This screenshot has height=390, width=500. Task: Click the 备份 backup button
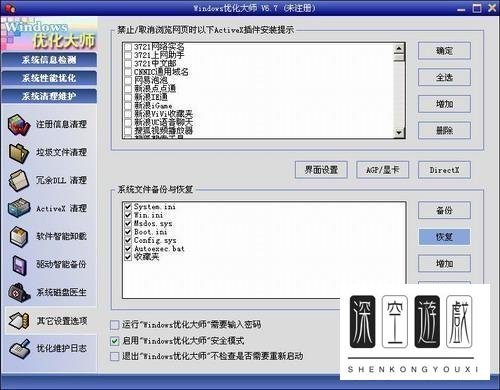[x=444, y=210]
